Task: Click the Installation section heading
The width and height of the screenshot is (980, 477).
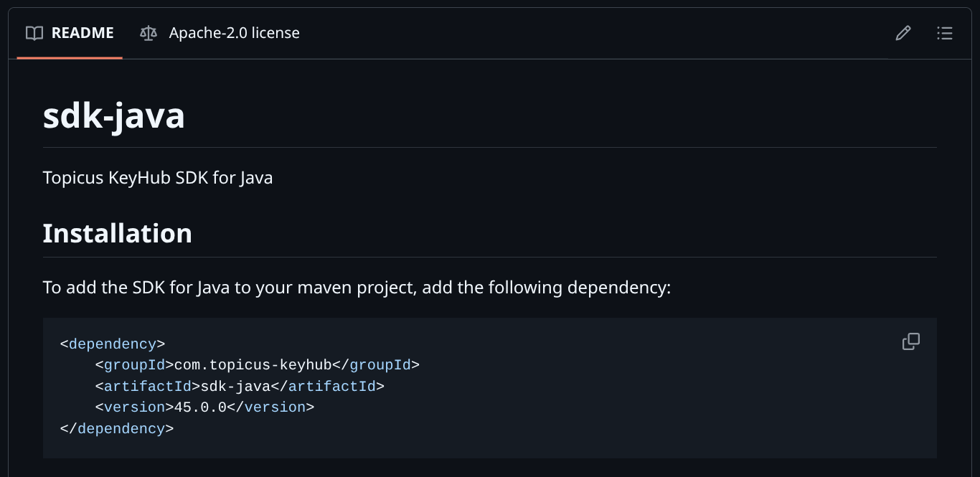Action: 118,233
